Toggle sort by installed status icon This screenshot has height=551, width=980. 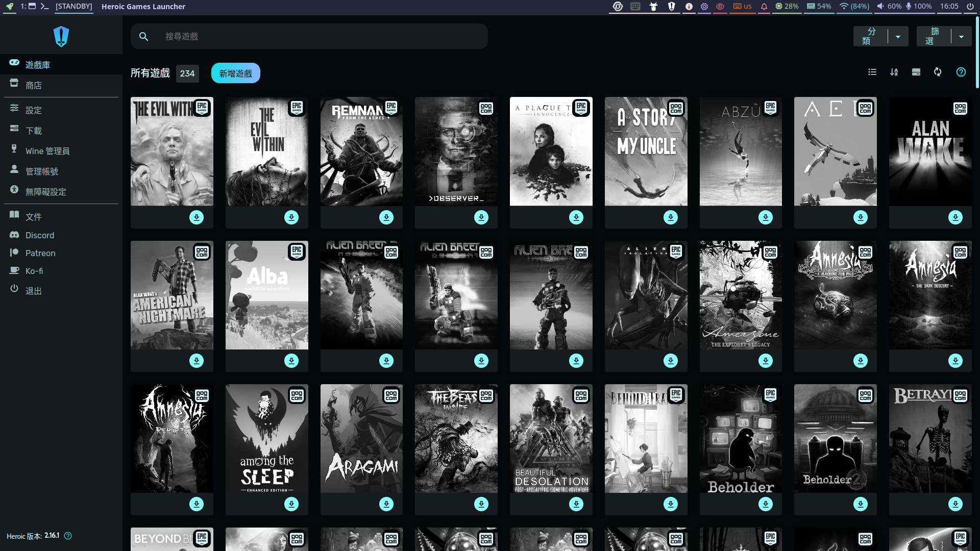(916, 72)
